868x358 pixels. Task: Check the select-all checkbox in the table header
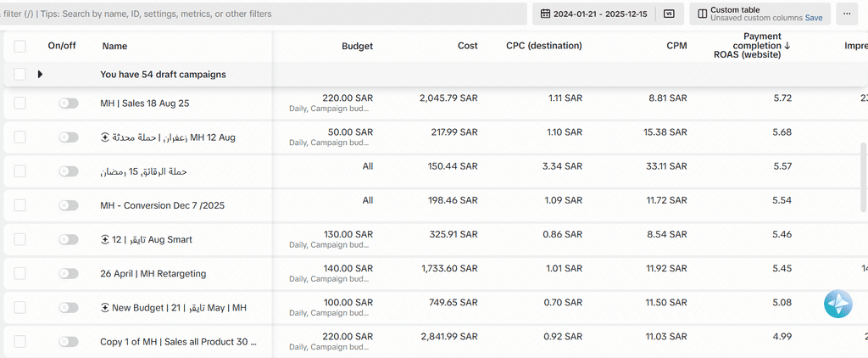(x=20, y=47)
